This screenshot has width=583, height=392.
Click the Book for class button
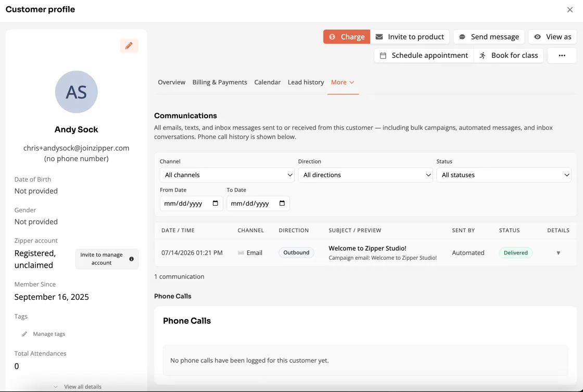509,55
